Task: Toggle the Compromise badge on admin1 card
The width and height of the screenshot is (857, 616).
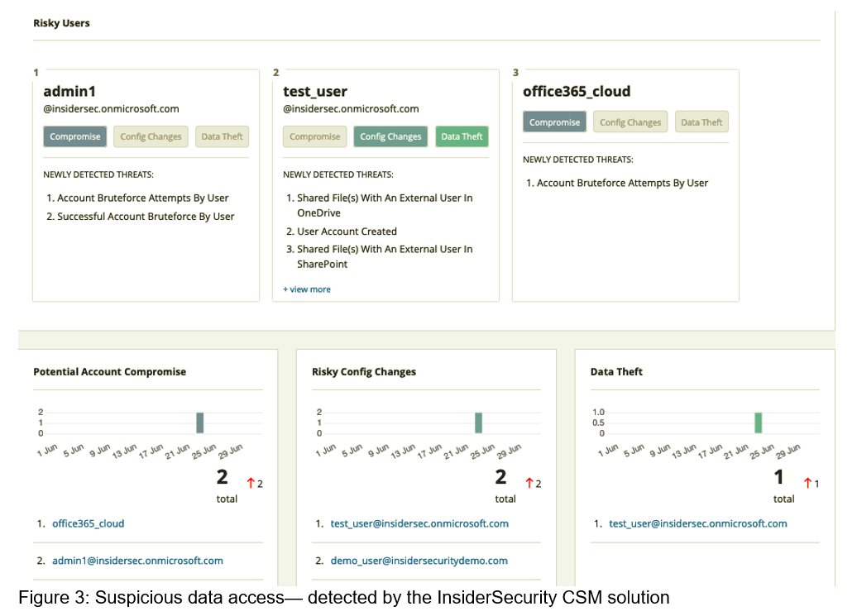Action: click(74, 136)
